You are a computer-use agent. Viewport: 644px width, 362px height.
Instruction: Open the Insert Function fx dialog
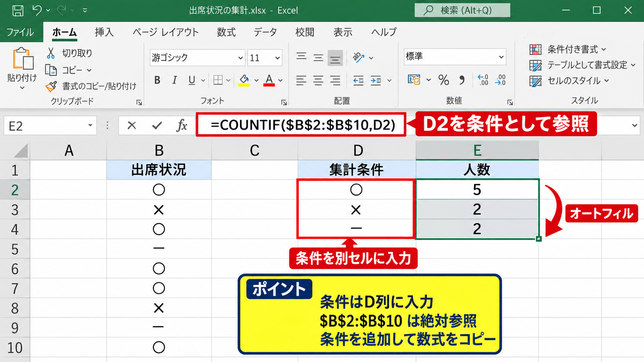181,125
